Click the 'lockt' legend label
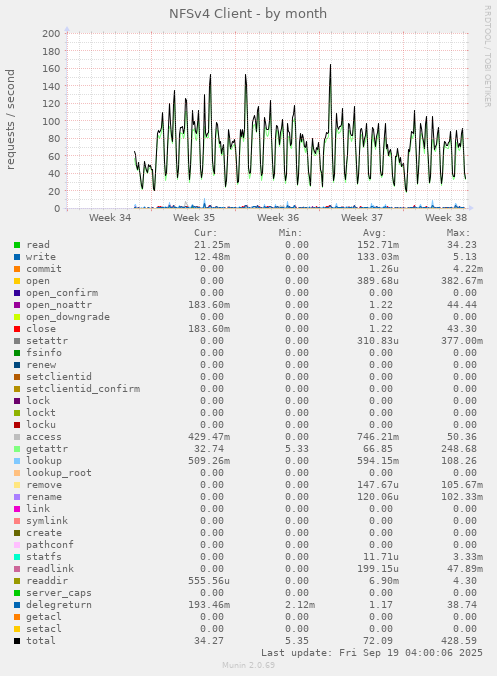Viewport: 497px width, 676px height. [41, 413]
